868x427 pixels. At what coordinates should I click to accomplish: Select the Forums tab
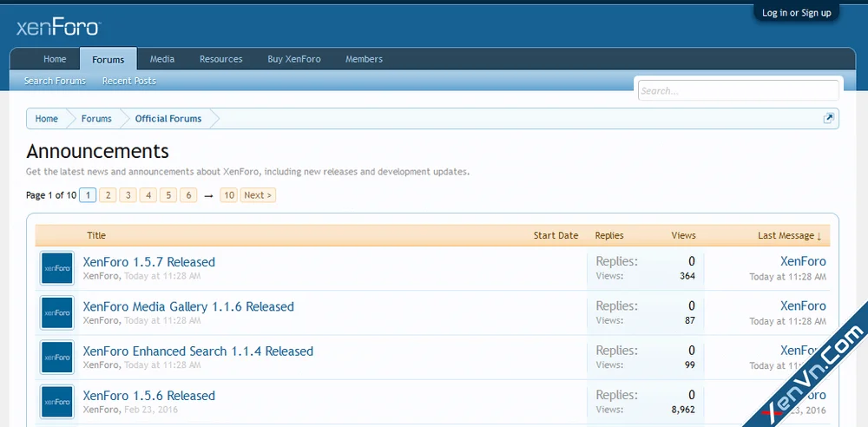click(x=108, y=59)
